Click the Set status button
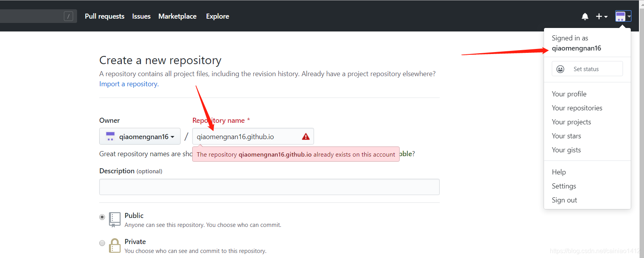 click(587, 69)
